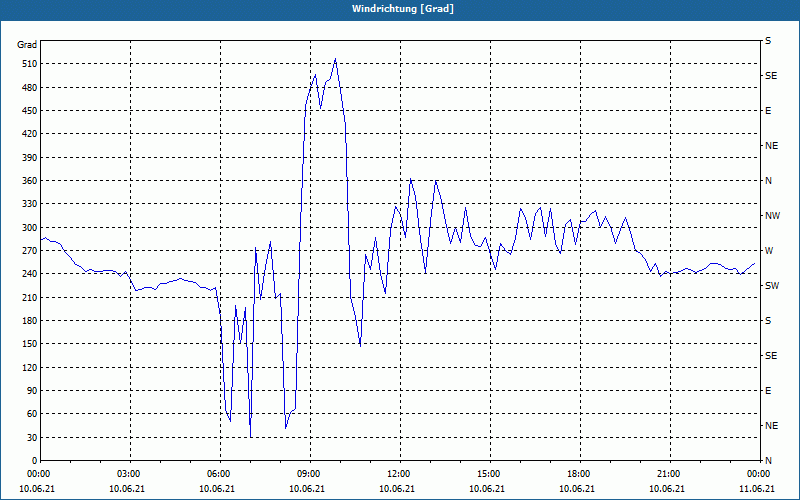Viewport: 800px width, 500px height.
Task: Select the 270 y-axis tick label
Action: (x=29, y=251)
